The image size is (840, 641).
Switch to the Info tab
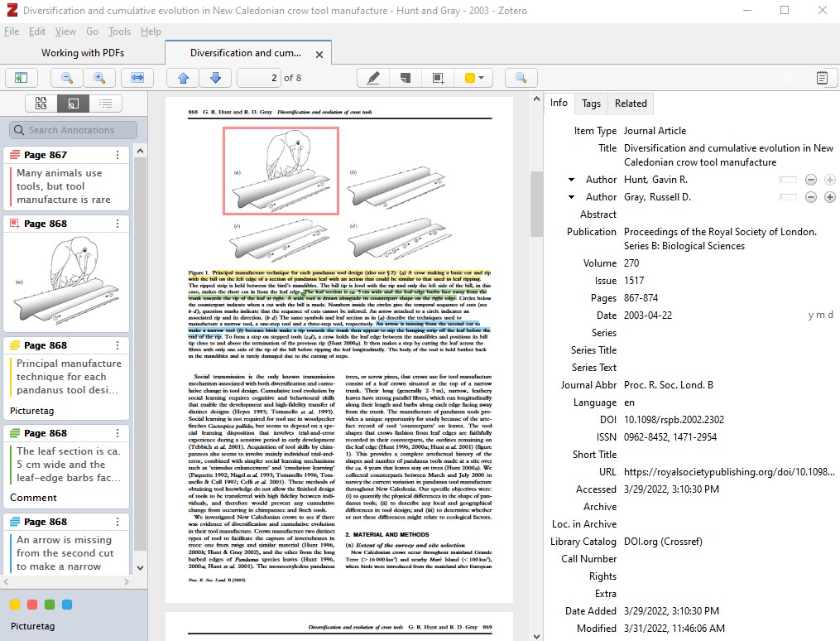[x=559, y=103]
